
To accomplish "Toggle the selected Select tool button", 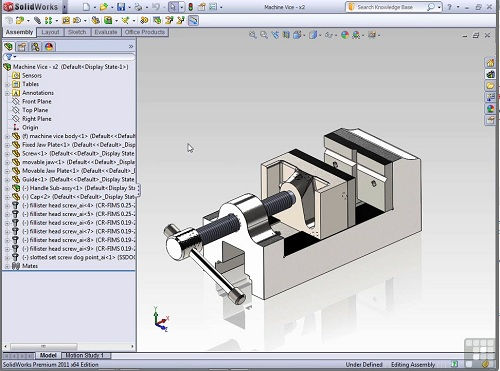I will coord(173,7).
